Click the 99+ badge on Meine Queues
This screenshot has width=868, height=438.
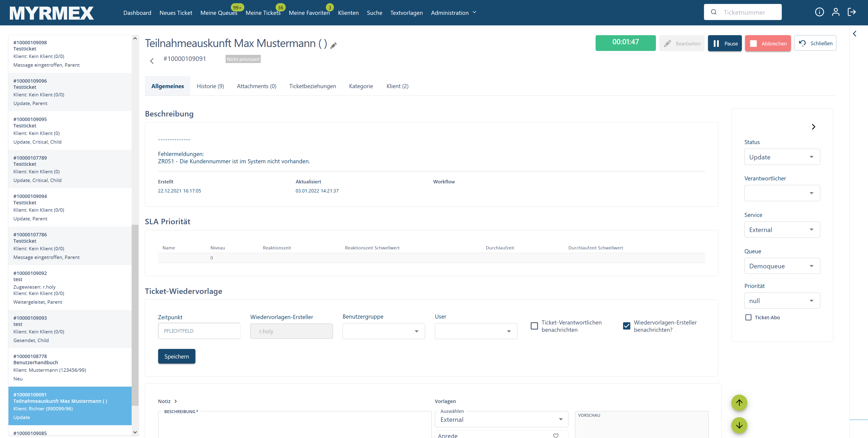237,7
